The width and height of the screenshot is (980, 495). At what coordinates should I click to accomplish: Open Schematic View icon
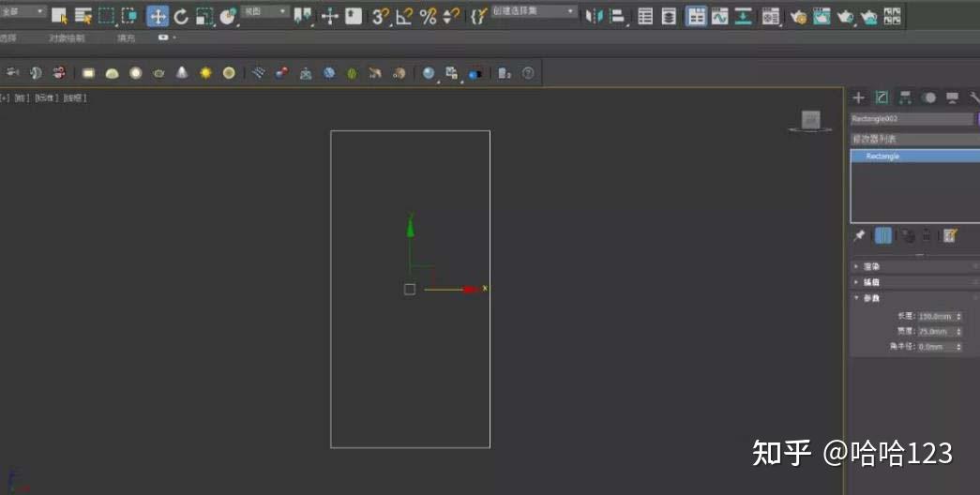pos(743,16)
